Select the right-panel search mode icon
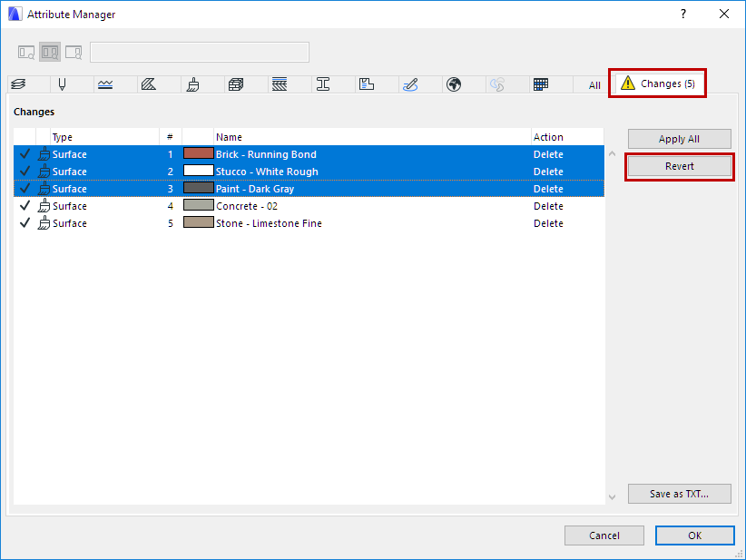746x560 pixels. point(74,52)
